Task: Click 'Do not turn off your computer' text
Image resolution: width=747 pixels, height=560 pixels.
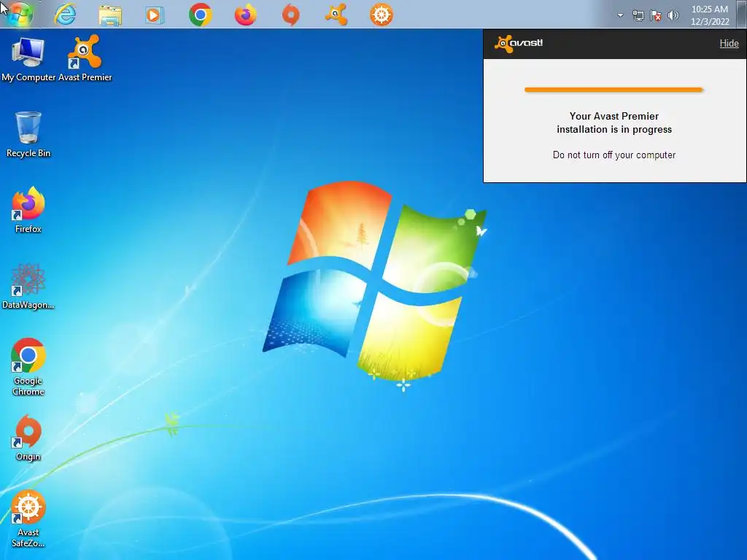Action: pyautogui.click(x=614, y=155)
